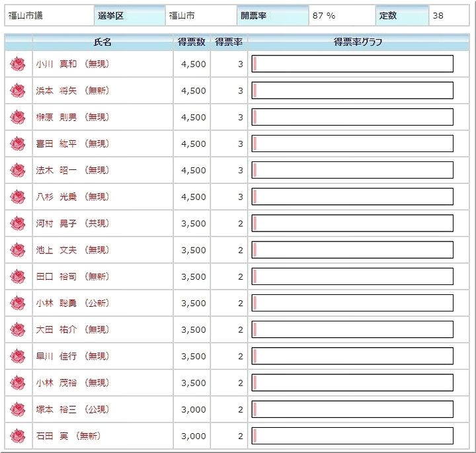Click the rose icon beside 塚本 裕三
This screenshot has width=476, height=453.
click(x=18, y=409)
